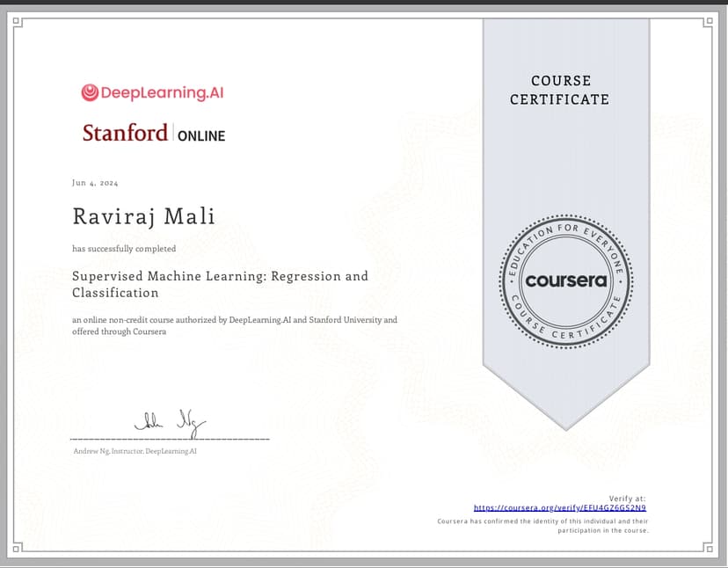Viewport: 728px width, 568px height.
Task: Click the bottom-right corner ornament of border
Action: [x=708, y=548]
